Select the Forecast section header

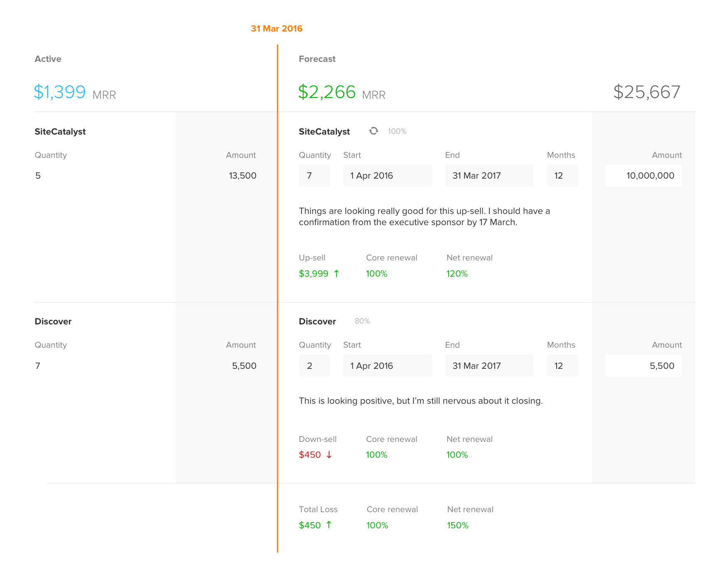[x=317, y=59]
